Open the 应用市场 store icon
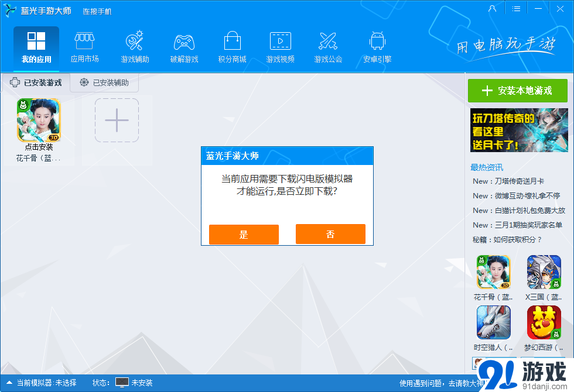574x392 pixels. [84, 42]
